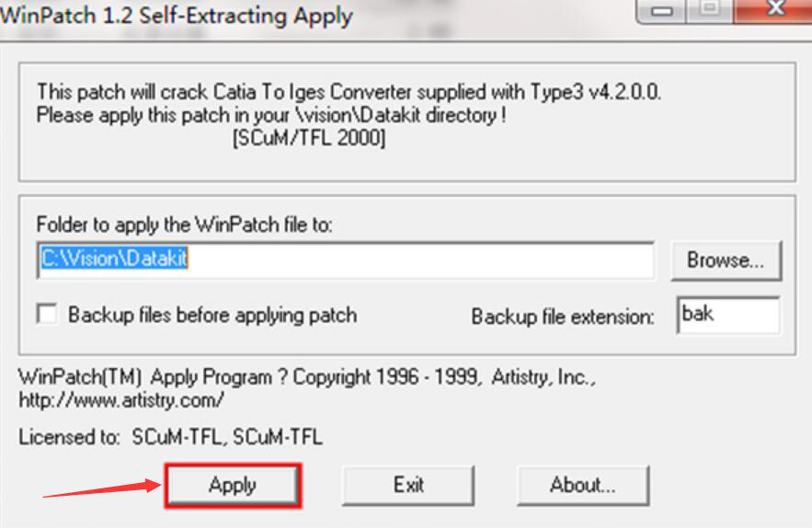
Task: Click the http://www.artistry.com/ address
Action: coord(121,401)
